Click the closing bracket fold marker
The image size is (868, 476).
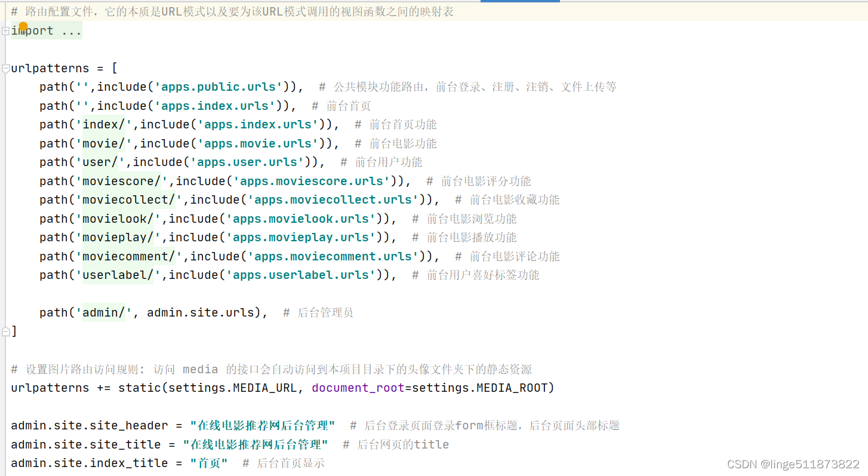5,331
